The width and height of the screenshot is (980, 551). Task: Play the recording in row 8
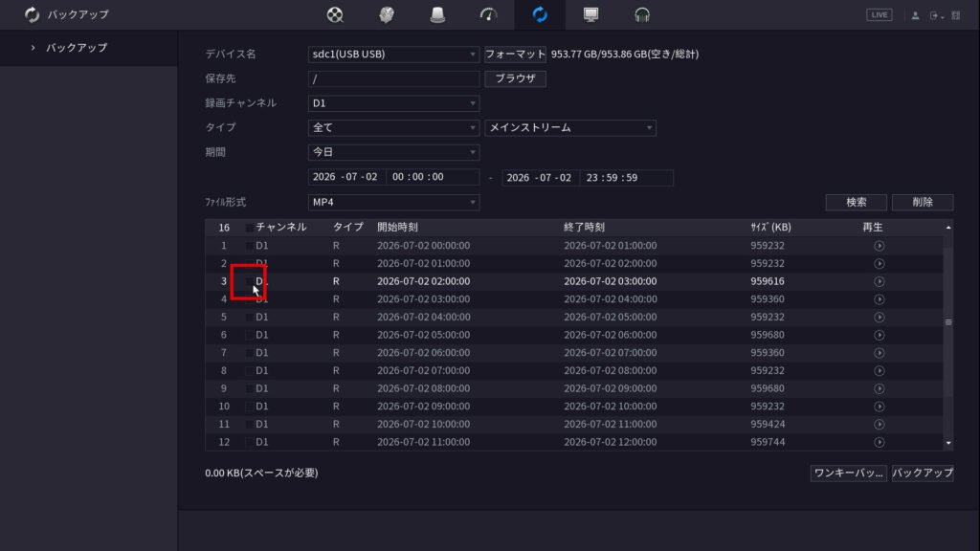click(x=879, y=370)
